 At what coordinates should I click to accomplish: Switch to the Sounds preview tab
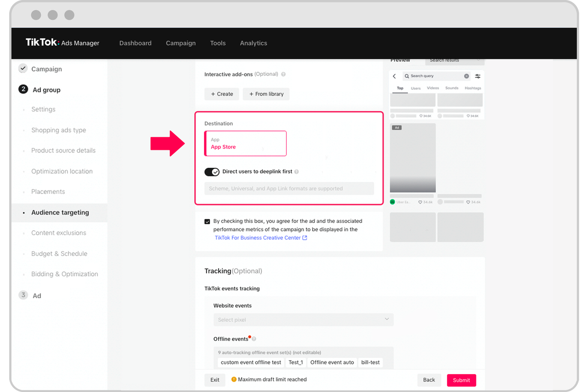tap(452, 88)
